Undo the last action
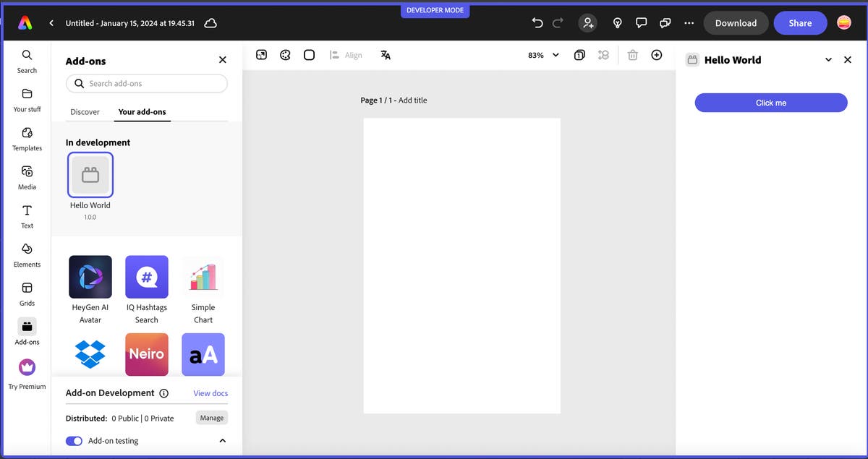The height and width of the screenshot is (459, 868). point(537,23)
